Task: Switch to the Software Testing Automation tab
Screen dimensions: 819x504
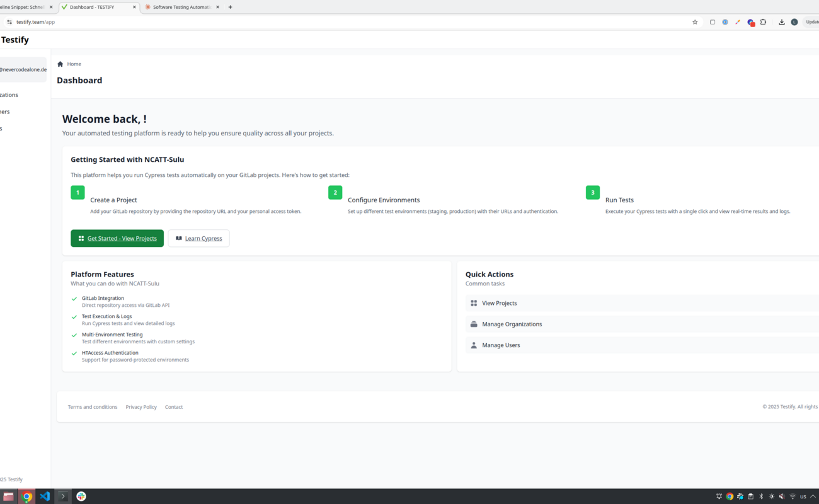Action: click(183, 7)
